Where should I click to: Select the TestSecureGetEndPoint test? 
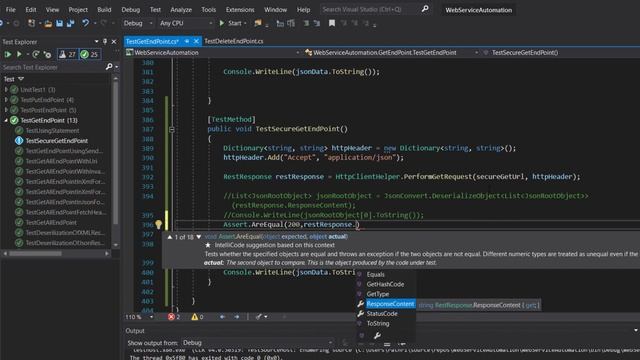point(56,141)
